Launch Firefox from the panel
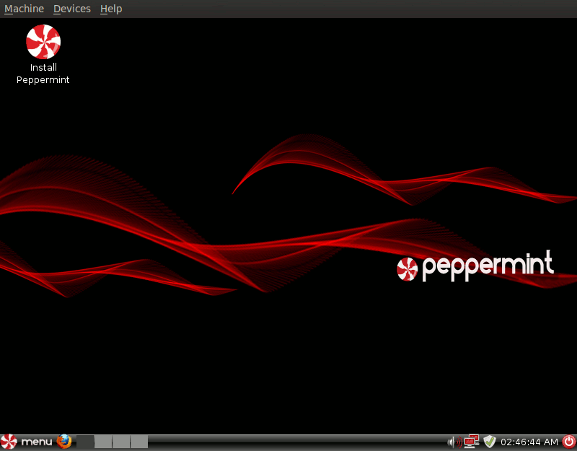Viewport: 577px width, 451px height. point(64,441)
